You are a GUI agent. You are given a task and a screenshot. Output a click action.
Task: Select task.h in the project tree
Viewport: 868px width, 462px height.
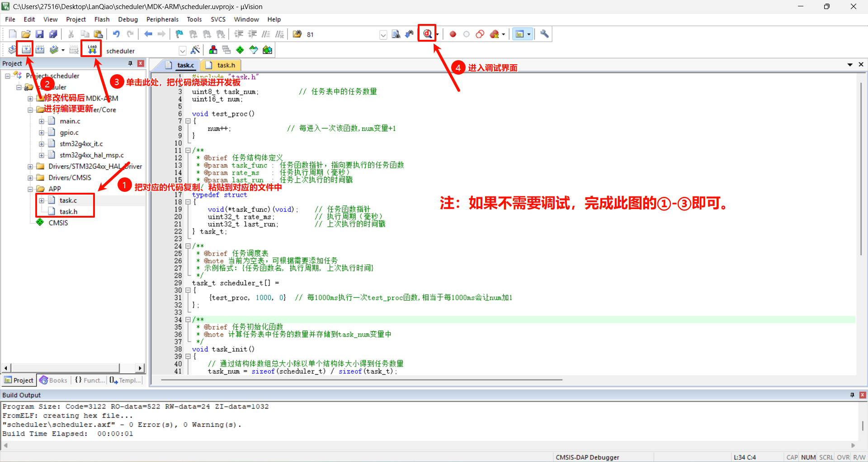68,212
